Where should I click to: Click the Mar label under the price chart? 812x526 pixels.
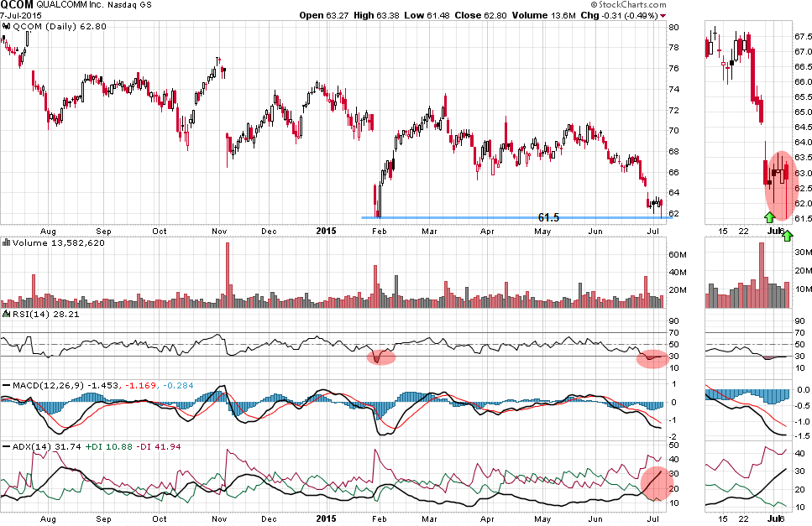tap(429, 232)
